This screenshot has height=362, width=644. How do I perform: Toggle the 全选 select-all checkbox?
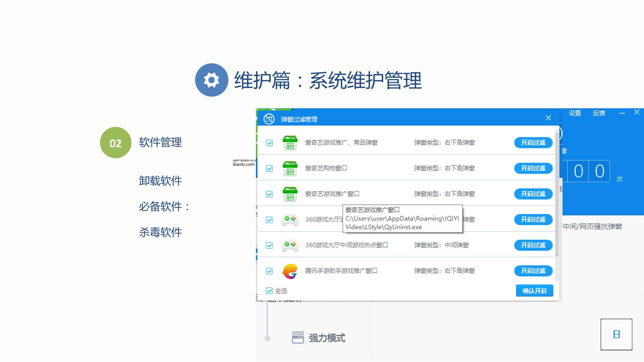(x=269, y=291)
